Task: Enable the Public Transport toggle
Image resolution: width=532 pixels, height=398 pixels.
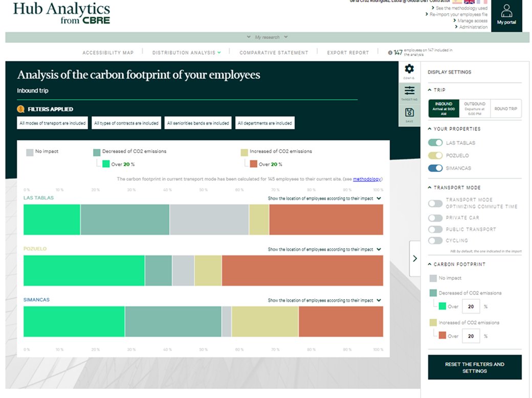Action: click(x=435, y=229)
